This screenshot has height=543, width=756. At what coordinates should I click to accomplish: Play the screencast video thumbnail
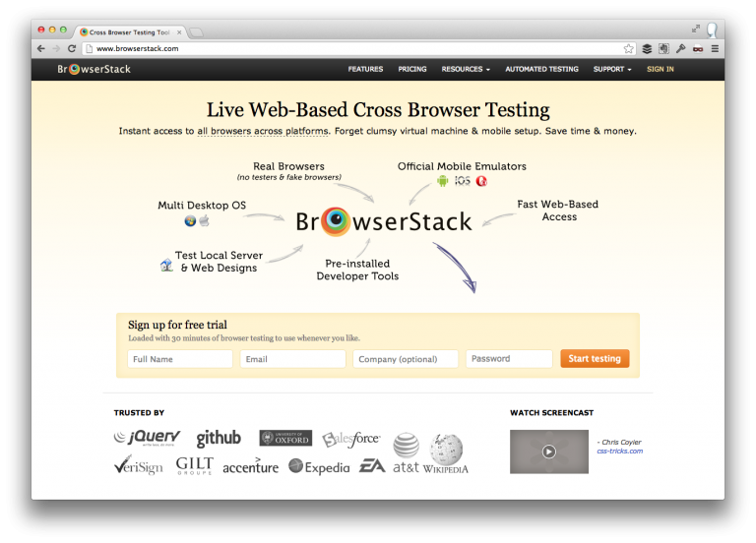click(548, 452)
